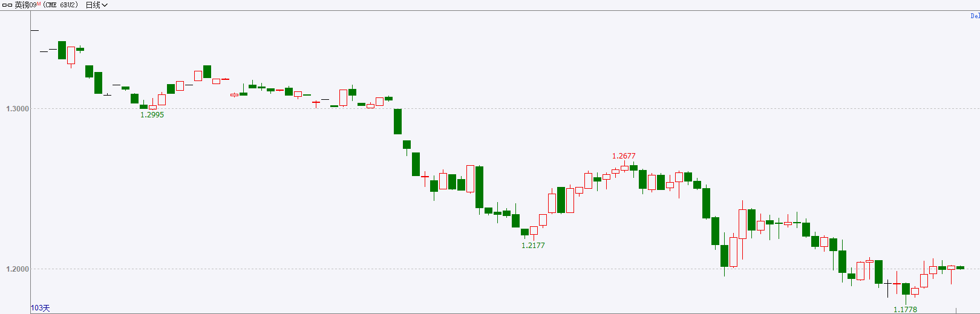Select the 1.2177 low price annotation
The height and width of the screenshot is (314, 980).
tap(533, 246)
